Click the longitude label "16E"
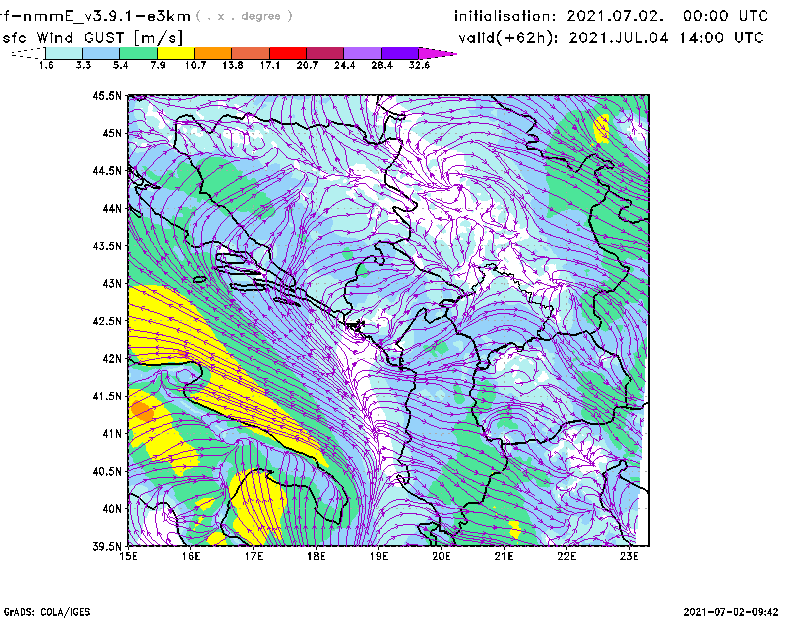The image size is (800, 618). pos(191,556)
